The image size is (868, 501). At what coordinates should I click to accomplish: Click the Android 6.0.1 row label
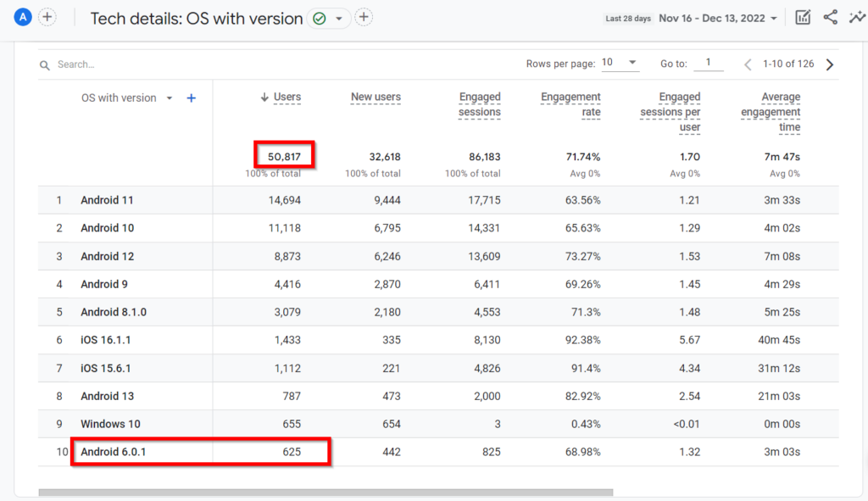tap(114, 452)
